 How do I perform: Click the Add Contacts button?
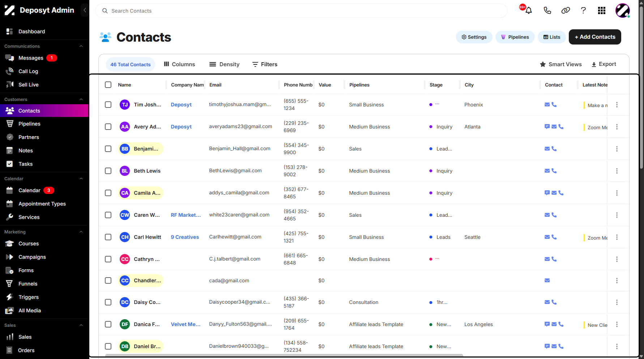[595, 37]
